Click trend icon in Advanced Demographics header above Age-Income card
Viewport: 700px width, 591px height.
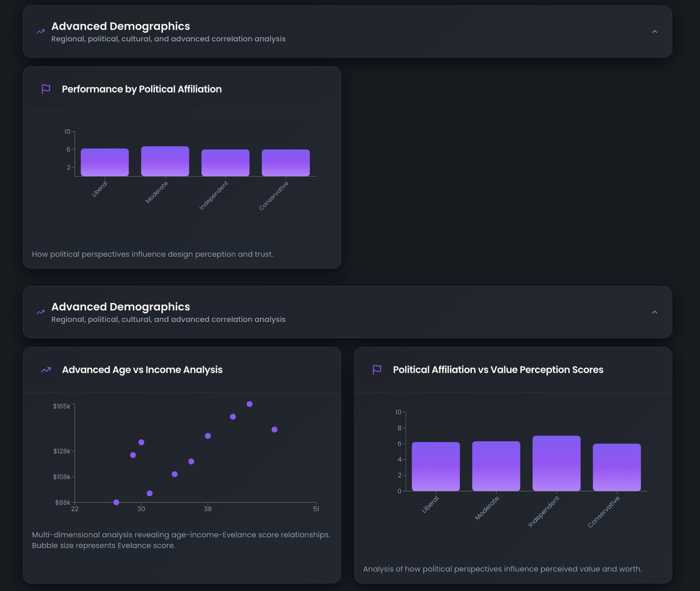40,312
